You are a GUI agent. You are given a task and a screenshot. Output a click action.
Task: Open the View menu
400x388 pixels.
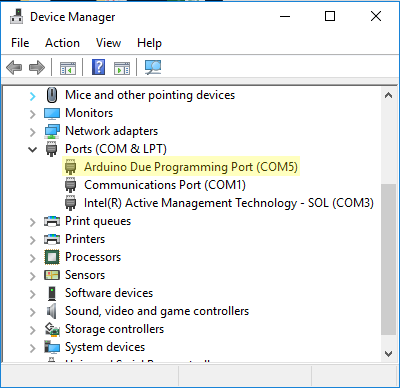point(108,43)
